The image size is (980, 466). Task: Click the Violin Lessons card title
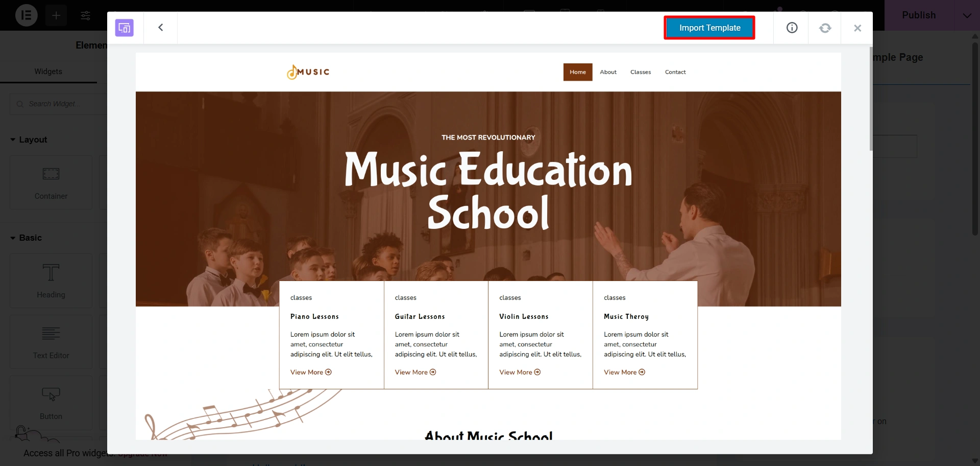pyautogui.click(x=524, y=317)
